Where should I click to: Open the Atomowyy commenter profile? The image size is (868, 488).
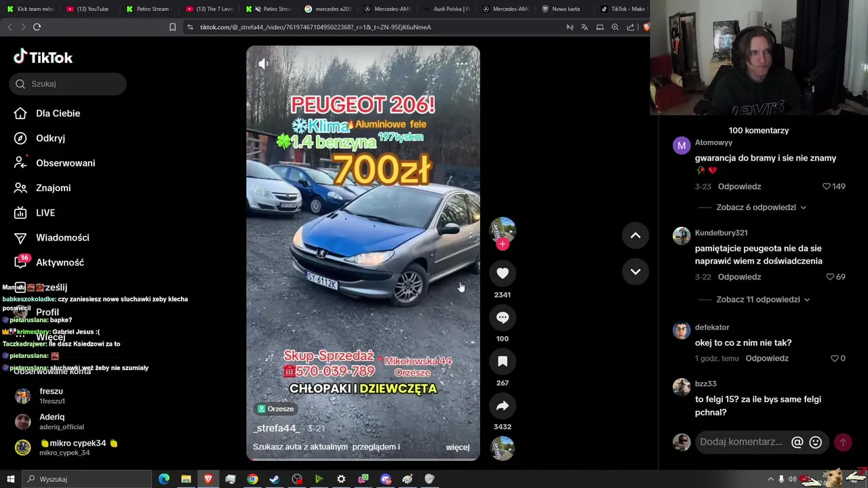[x=713, y=143]
